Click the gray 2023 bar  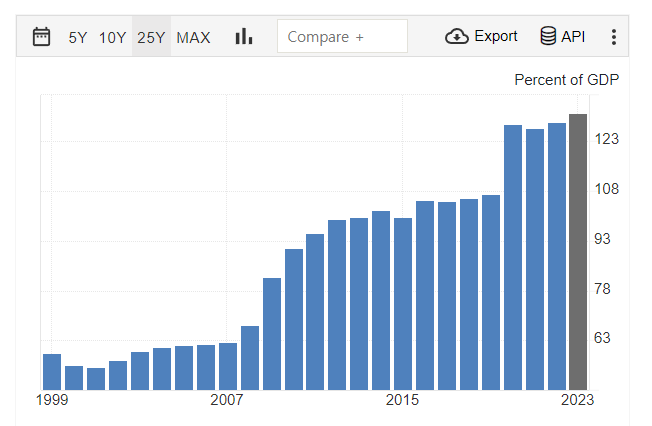578,252
